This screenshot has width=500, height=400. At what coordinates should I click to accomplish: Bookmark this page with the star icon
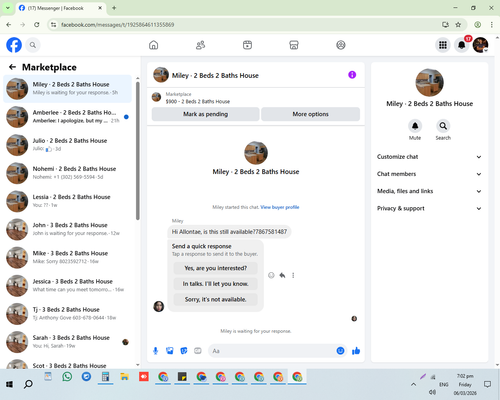click(458, 25)
